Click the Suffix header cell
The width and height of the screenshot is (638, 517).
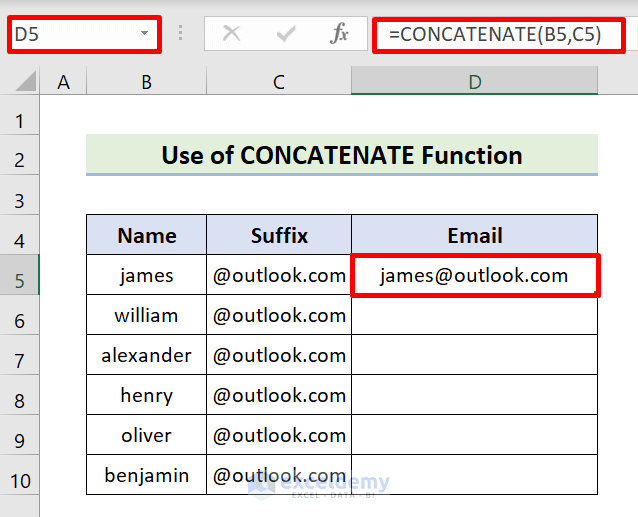278,235
